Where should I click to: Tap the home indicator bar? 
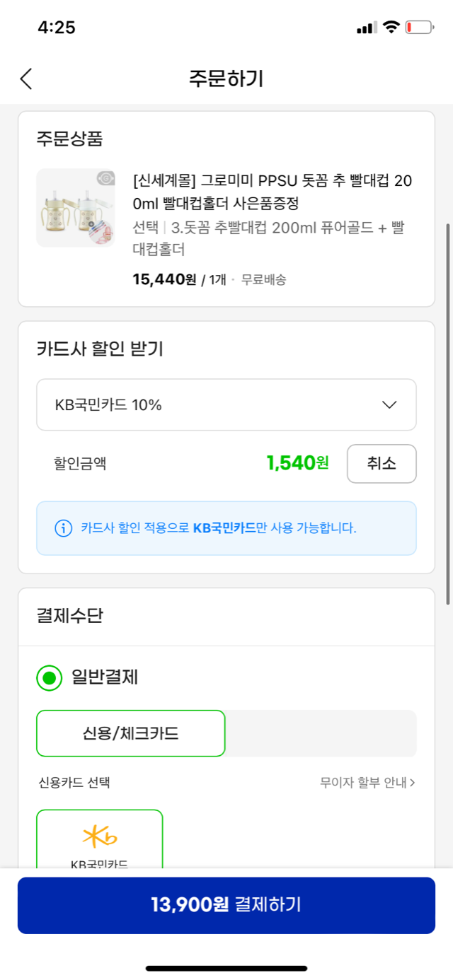(x=226, y=968)
